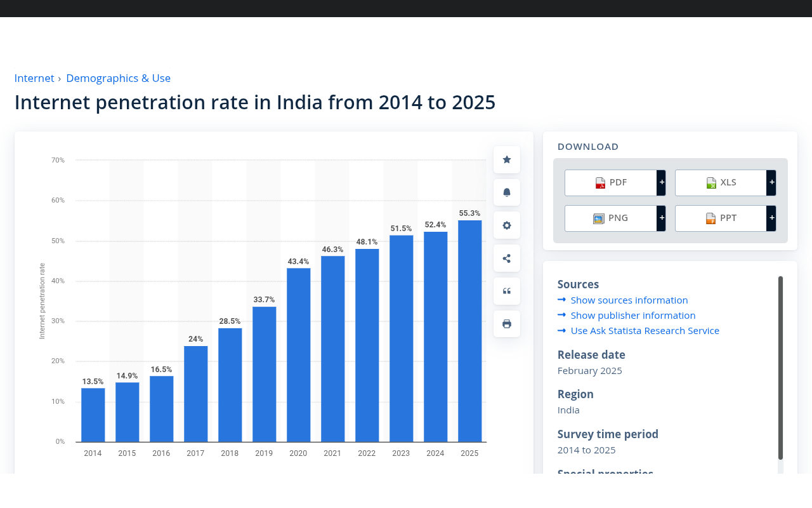
Task: Click the '2014 to 2025' text
Action: (x=587, y=450)
